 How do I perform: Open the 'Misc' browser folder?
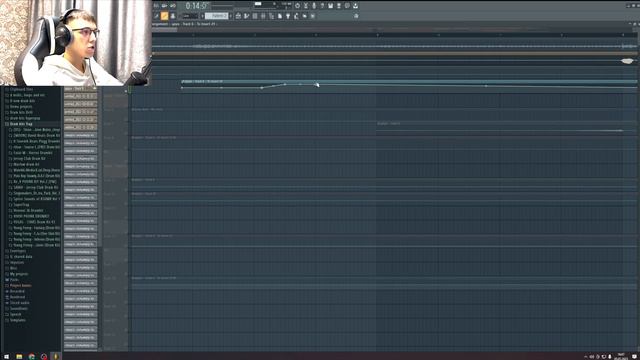(x=13, y=268)
